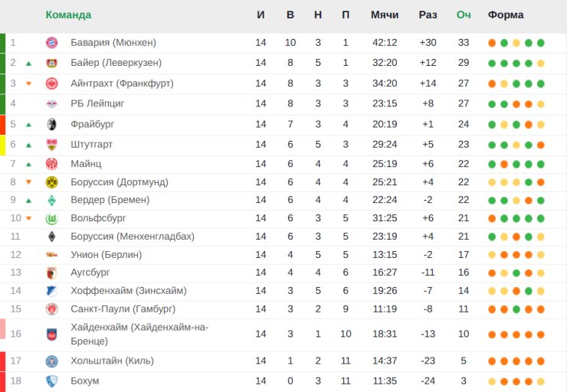Click the Bayern Munich club logo
The width and height of the screenshot is (567, 392).
tap(52, 43)
